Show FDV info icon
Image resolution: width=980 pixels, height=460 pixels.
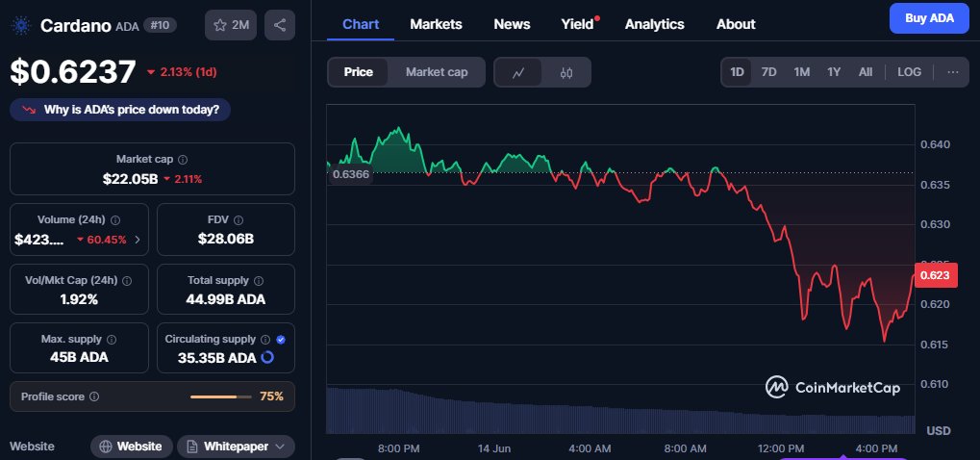pyautogui.click(x=239, y=220)
